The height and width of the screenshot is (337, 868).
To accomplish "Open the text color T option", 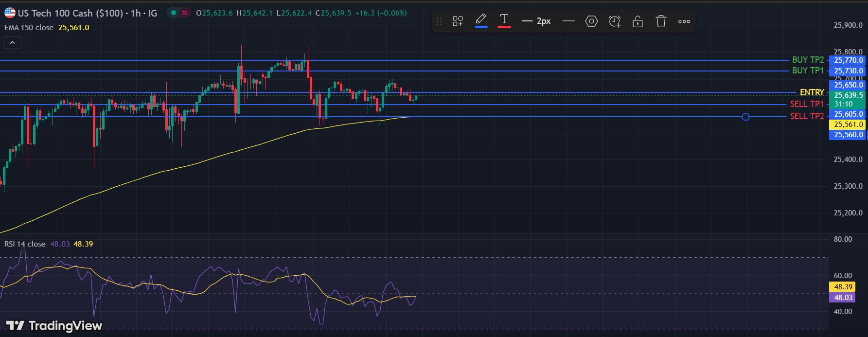I will pos(504,20).
